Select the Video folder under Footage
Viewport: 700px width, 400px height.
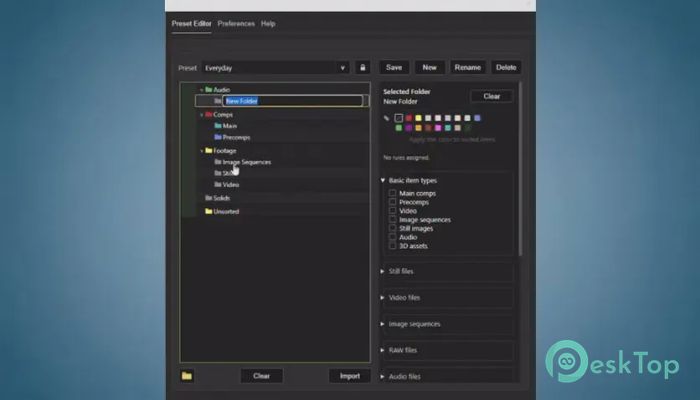pos(231,184)
